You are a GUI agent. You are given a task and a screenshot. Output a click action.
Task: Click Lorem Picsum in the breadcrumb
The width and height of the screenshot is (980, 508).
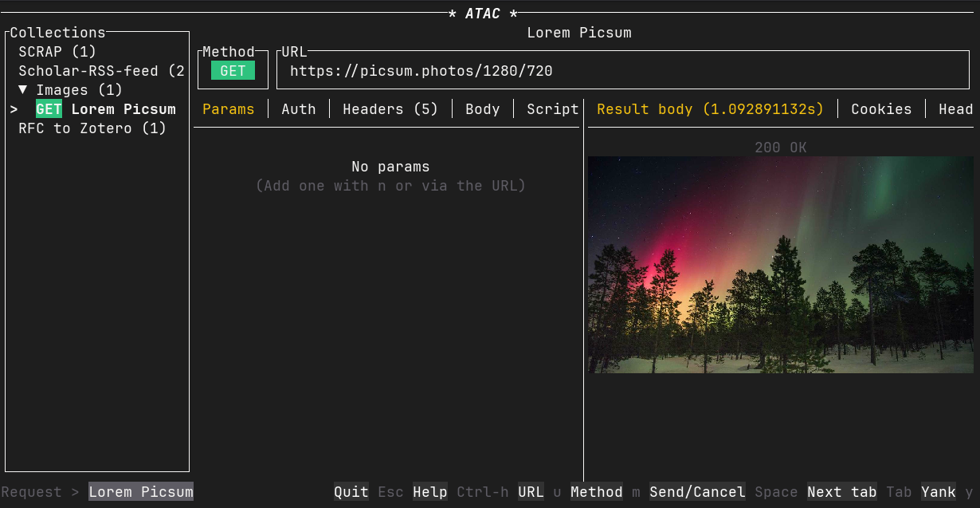coord(141,492)
